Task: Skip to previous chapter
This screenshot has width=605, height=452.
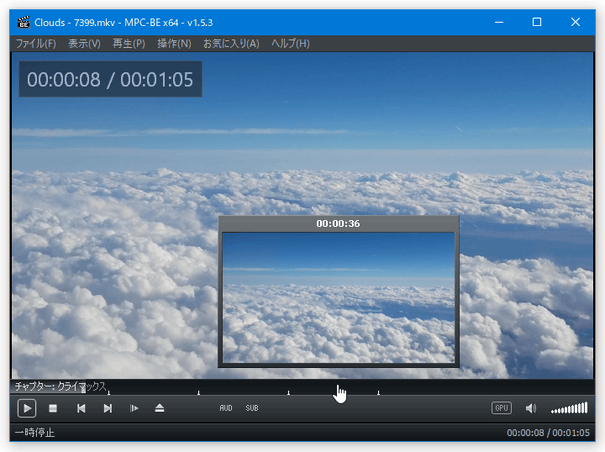Action: [x=81, y=408]
